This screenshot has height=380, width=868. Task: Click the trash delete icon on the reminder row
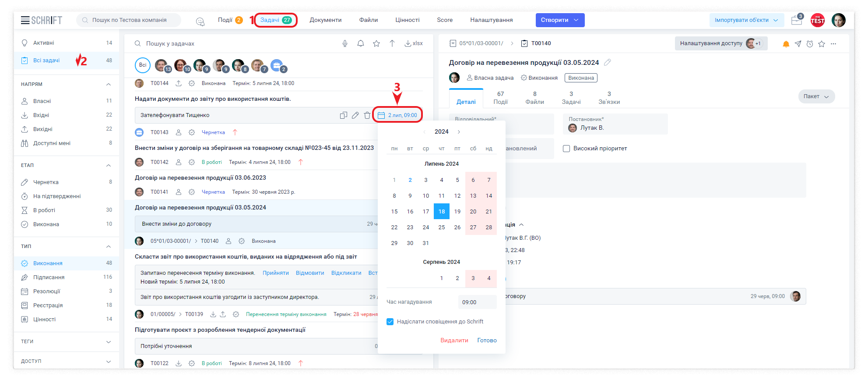(367, 115)
